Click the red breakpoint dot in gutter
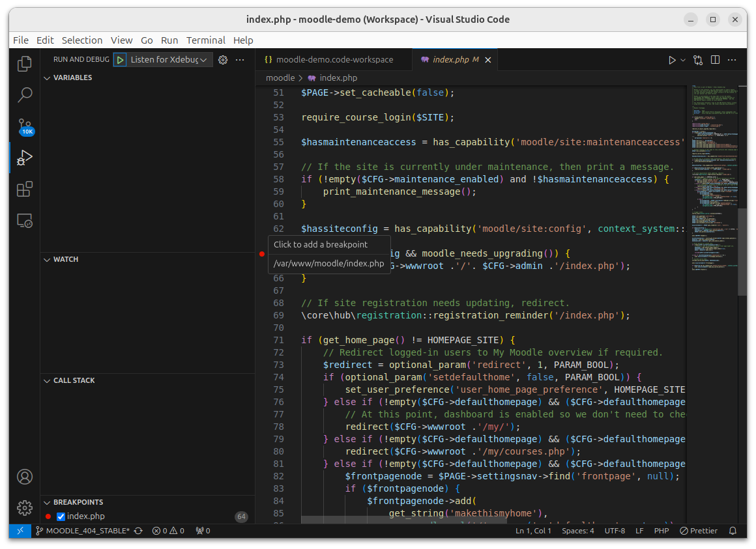Viewport: 756px width, 549px height. click(262, 254)
